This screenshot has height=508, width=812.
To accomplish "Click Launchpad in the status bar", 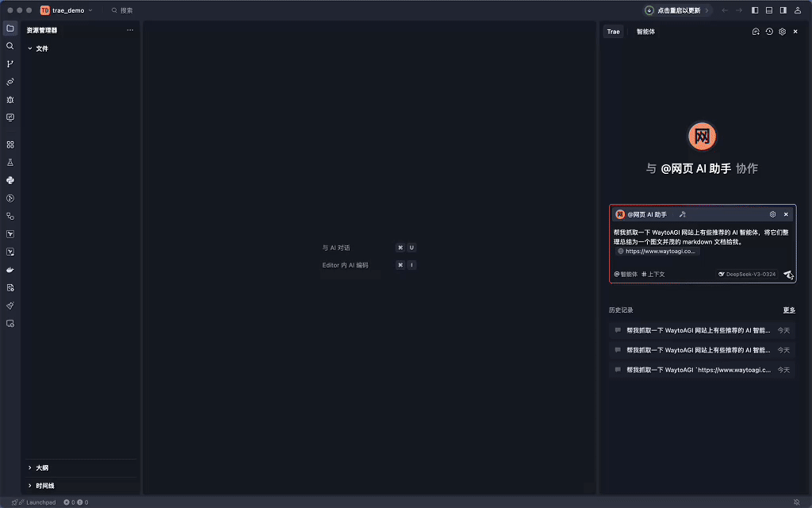I will (x=34, y=502).
